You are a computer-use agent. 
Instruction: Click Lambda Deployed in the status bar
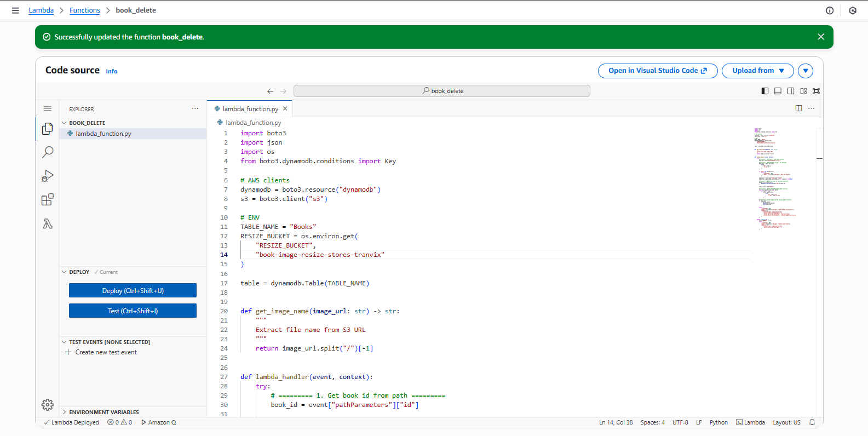71,422
